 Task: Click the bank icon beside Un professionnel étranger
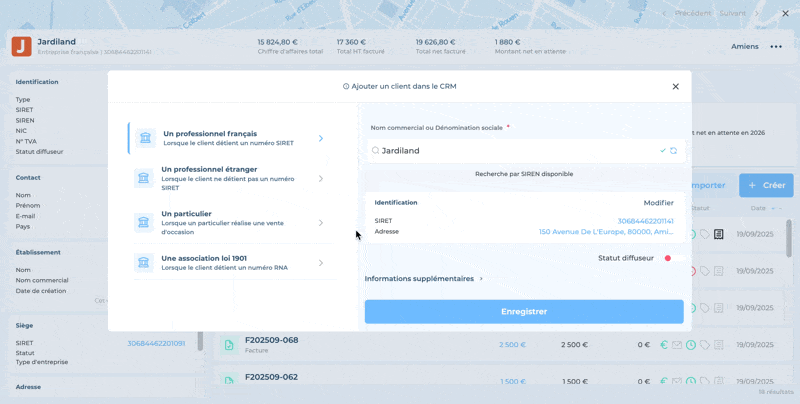coord(144,178)
